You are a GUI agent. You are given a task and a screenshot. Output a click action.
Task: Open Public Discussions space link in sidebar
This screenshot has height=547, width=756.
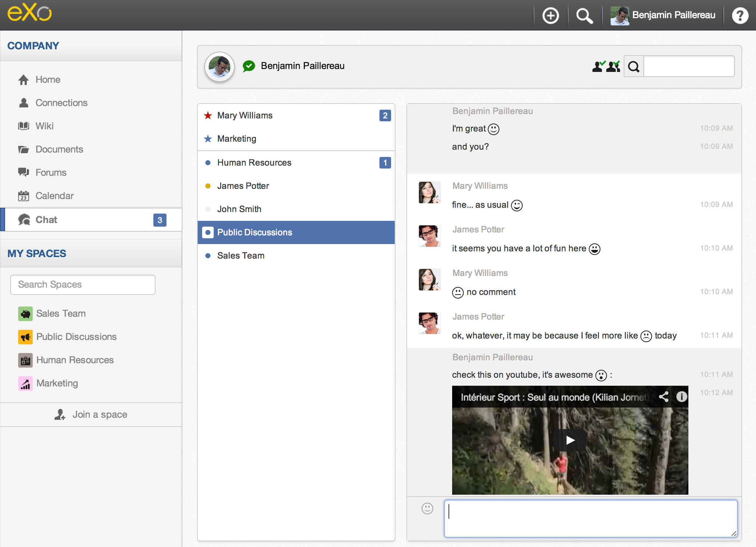(76, 337)
